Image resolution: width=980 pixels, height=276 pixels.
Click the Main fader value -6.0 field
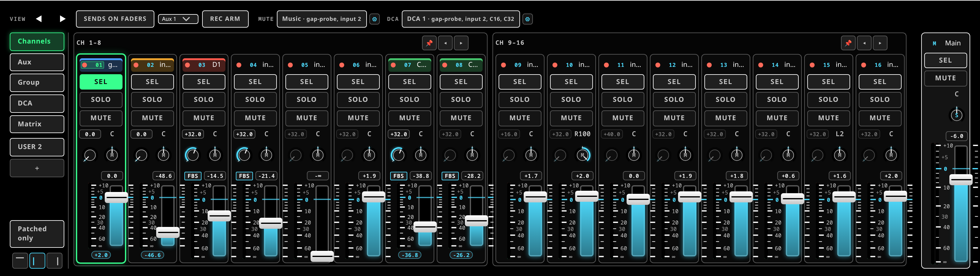[x=957, y=136]
